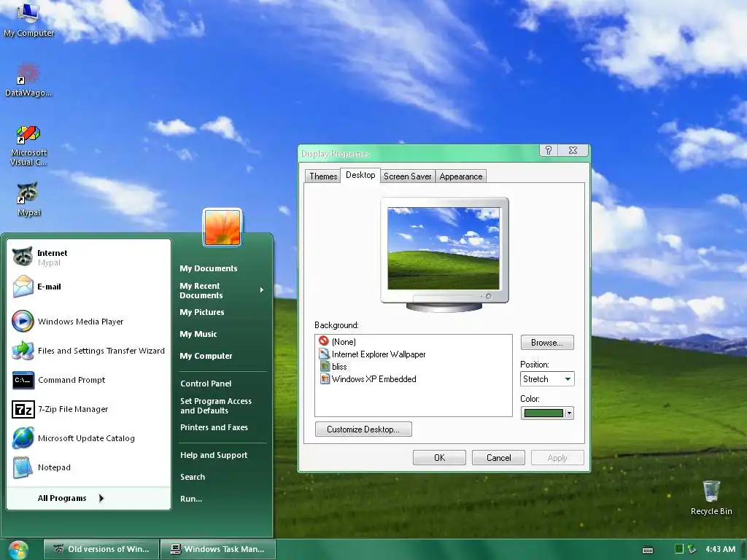Switch to the Themes tab
This screenshot has width=747, height=560.
[x=323, y=176]
